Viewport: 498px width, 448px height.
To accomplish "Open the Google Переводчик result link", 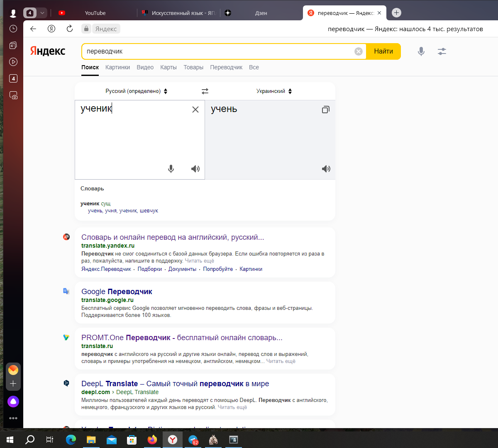I will 117,292.
